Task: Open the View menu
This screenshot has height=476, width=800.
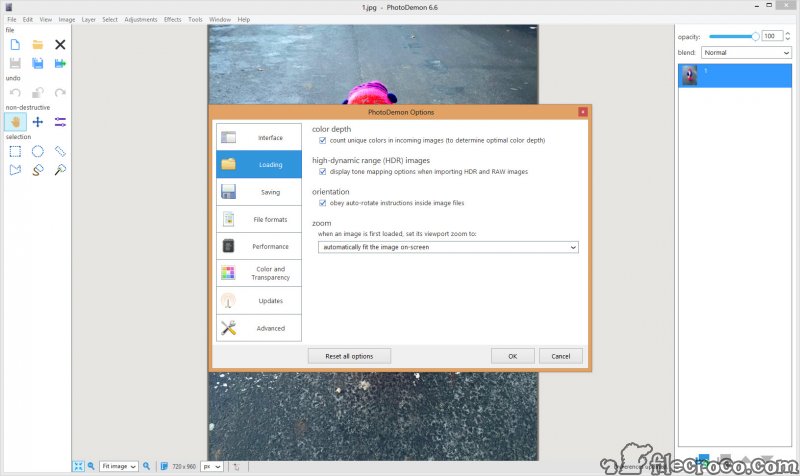Action: click(x=46, y=19)
